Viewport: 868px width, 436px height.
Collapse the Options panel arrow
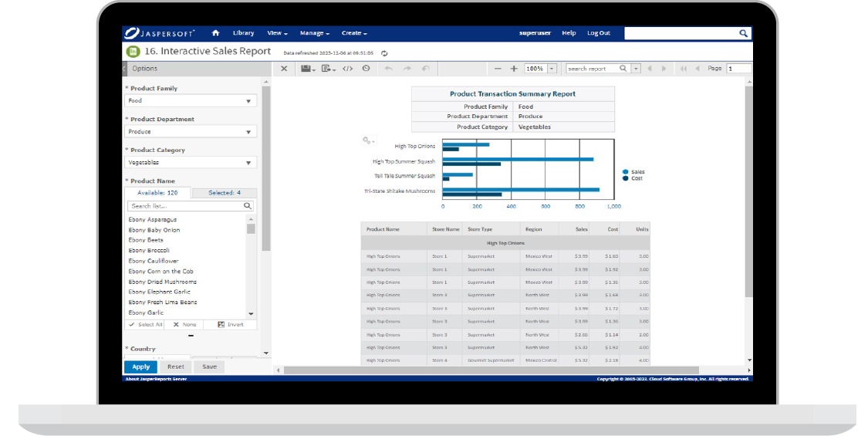coord(124,69)
